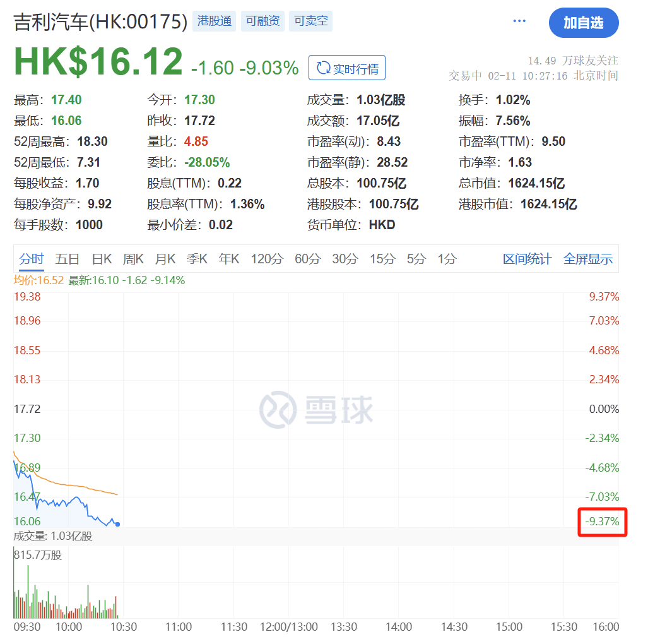Click the blue latest-price dot on chart
This screenshot has width=648, height=644.
(118, 525)
